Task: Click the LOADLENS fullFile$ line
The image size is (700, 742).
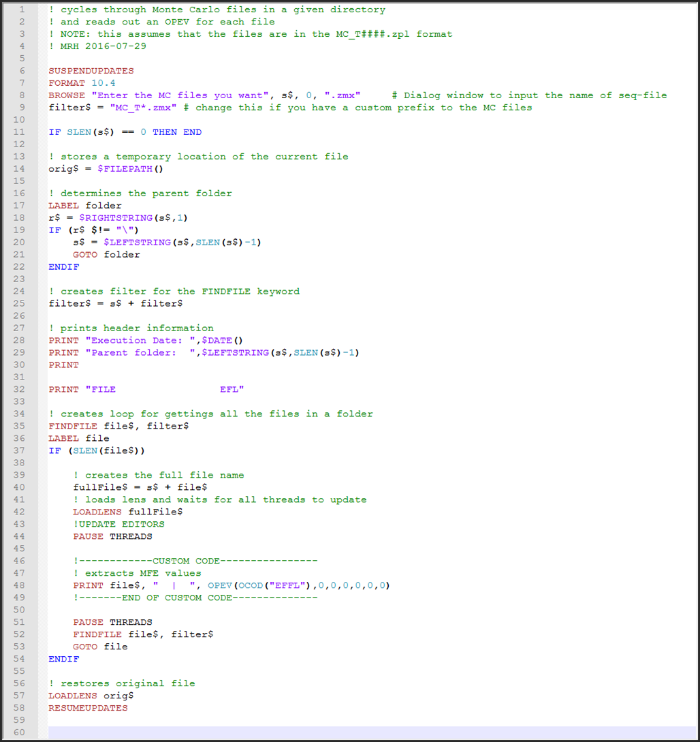Action: pyautogui.click(x=128, y=512)
